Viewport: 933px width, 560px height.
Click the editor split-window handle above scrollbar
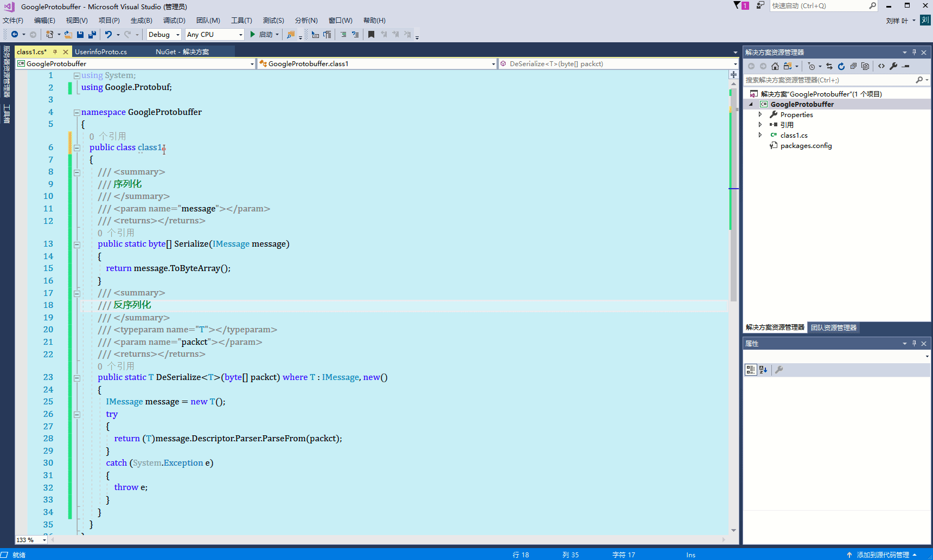[x=733, y=74]
